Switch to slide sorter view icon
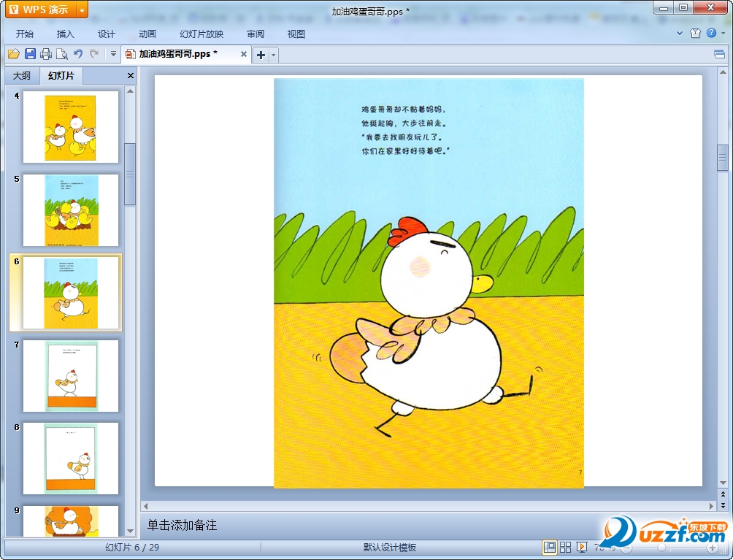733x560 pixels. (x=565, y=547)
